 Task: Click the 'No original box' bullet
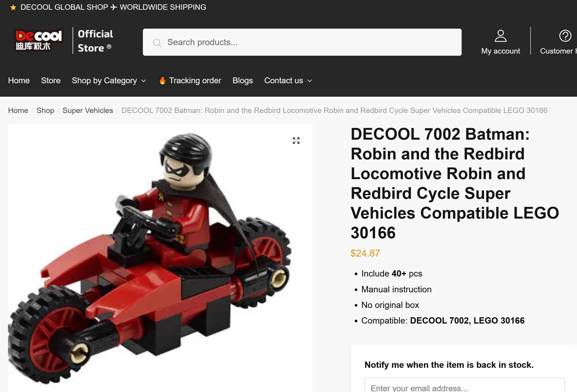(x=390, y=305)
